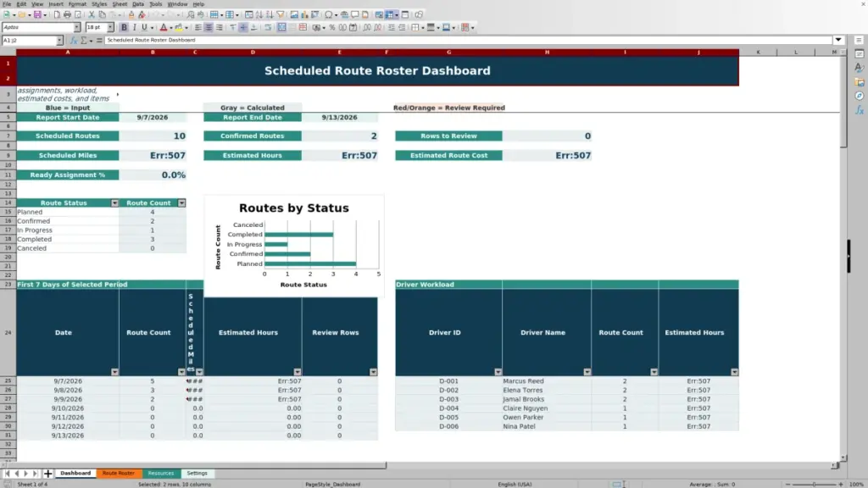Open the Sheet menu
This screenshot has width=868, height=488.
pos(120,4)
